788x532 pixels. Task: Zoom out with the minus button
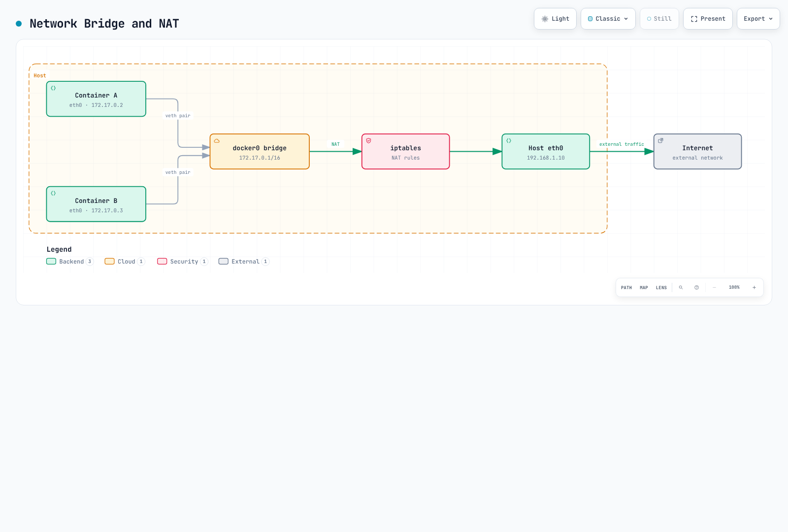715,288
